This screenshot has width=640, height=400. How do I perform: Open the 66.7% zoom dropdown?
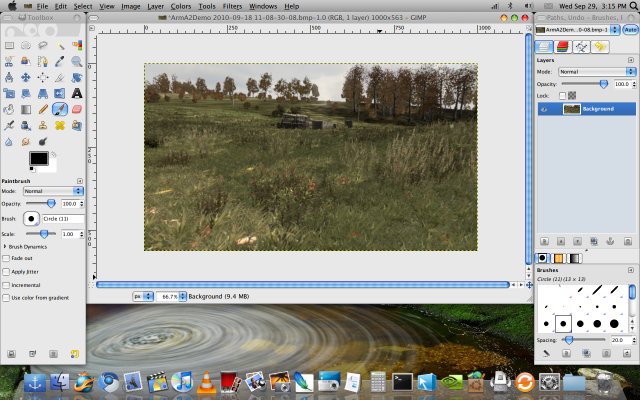(171, 297)
